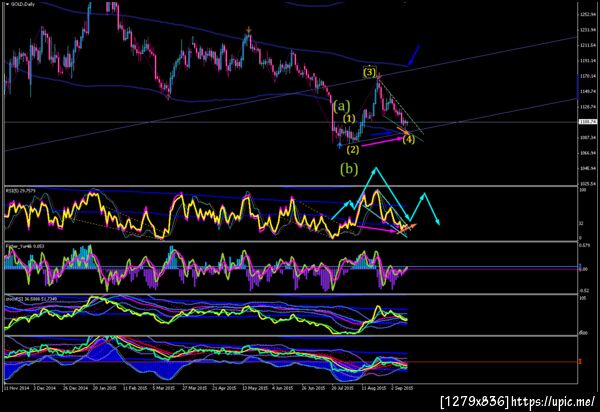
Task: Click the 1066.94 price axis label
Action: coord(588,153)
